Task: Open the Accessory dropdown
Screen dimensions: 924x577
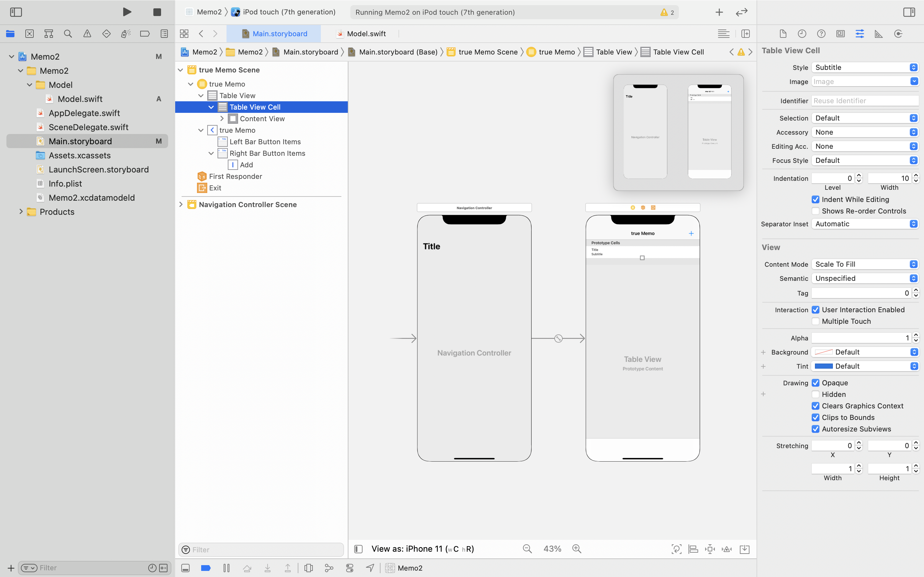Action: 864,132
